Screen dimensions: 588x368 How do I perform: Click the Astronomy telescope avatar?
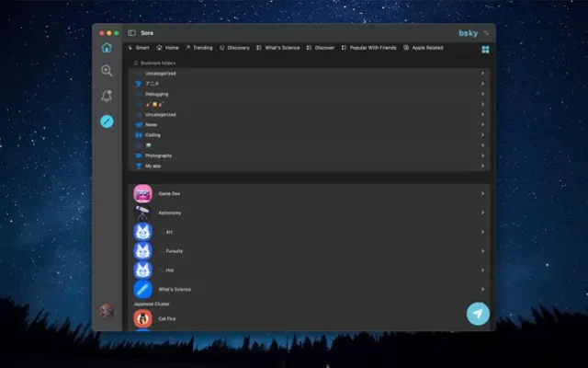point(143,213)
